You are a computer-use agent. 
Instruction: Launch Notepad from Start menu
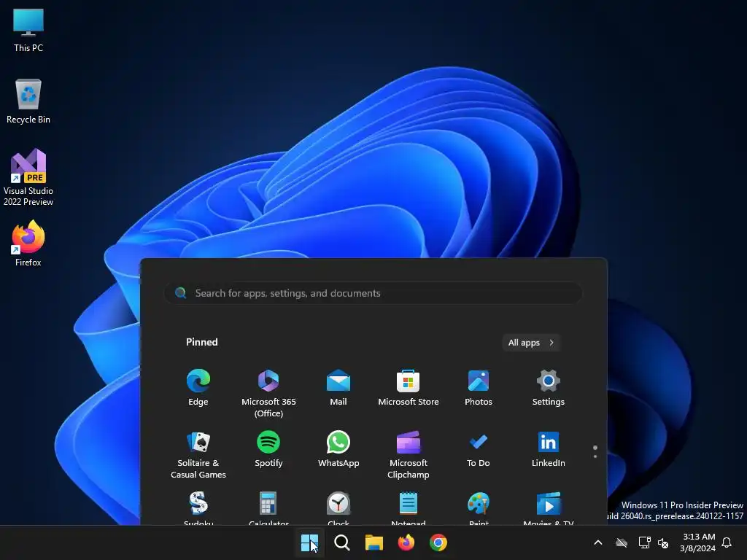point(409,507)
